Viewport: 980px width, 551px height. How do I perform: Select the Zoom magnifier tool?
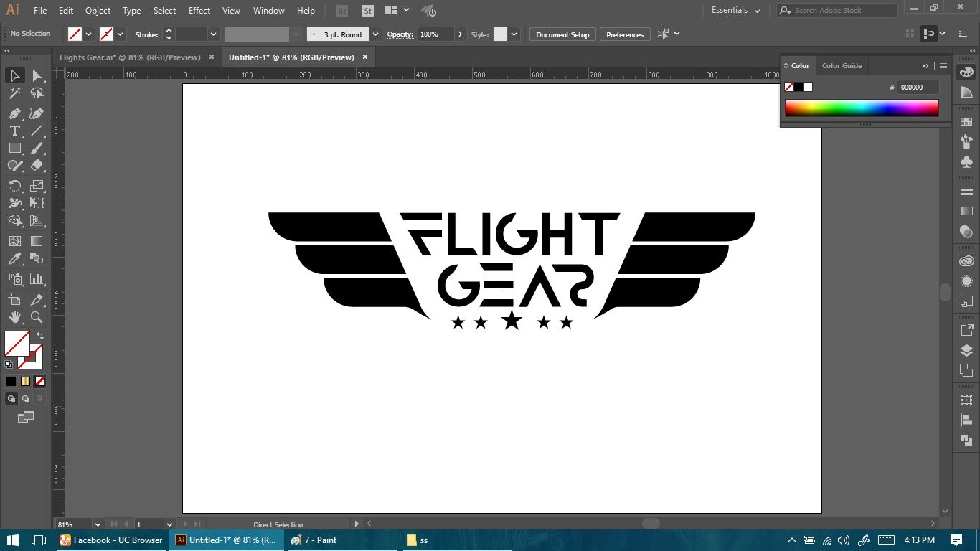tap(37, 317)
